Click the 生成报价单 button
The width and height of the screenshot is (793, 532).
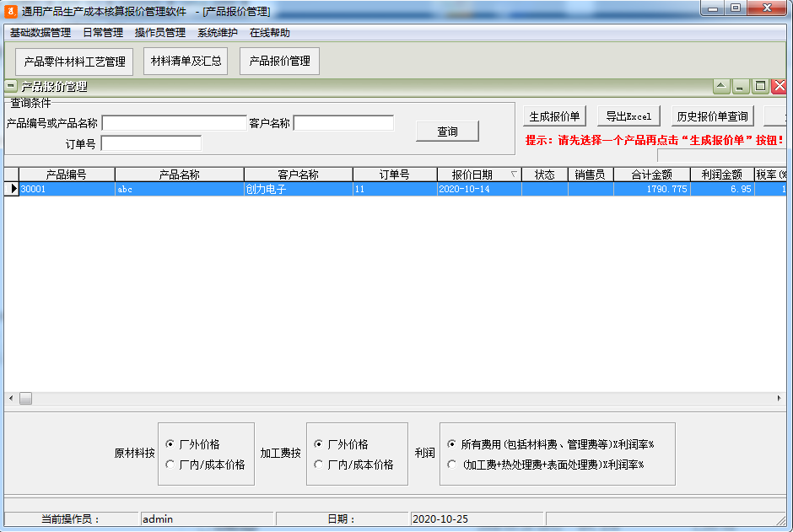pos(554,116)
